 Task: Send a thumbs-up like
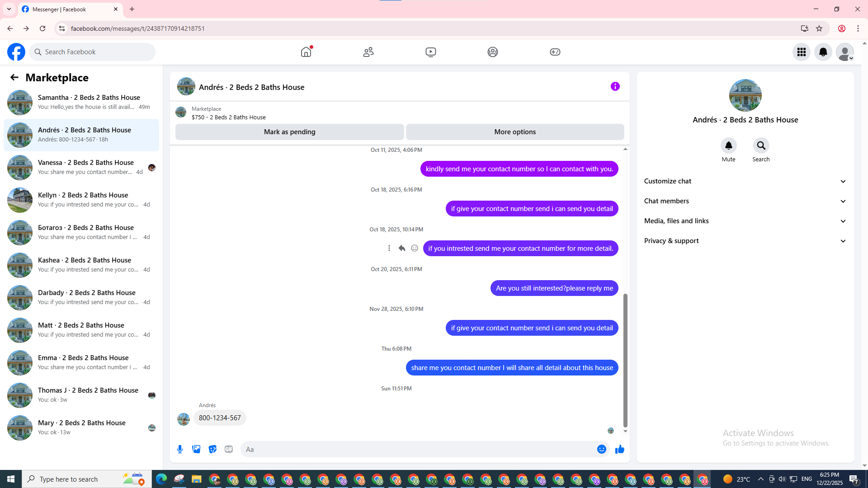619,449
